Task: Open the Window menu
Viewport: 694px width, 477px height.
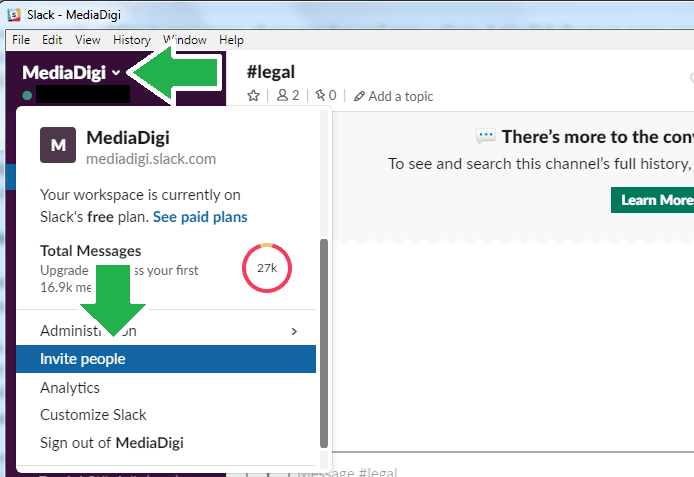Action: coord(185,40)
